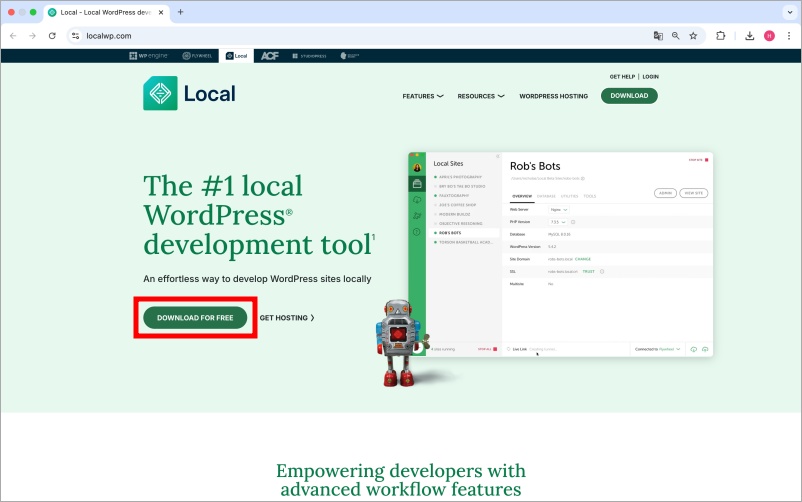The width and height of the screenshot is (802, 502).
Task: Reload the localwp.com page
Action: 52,36
